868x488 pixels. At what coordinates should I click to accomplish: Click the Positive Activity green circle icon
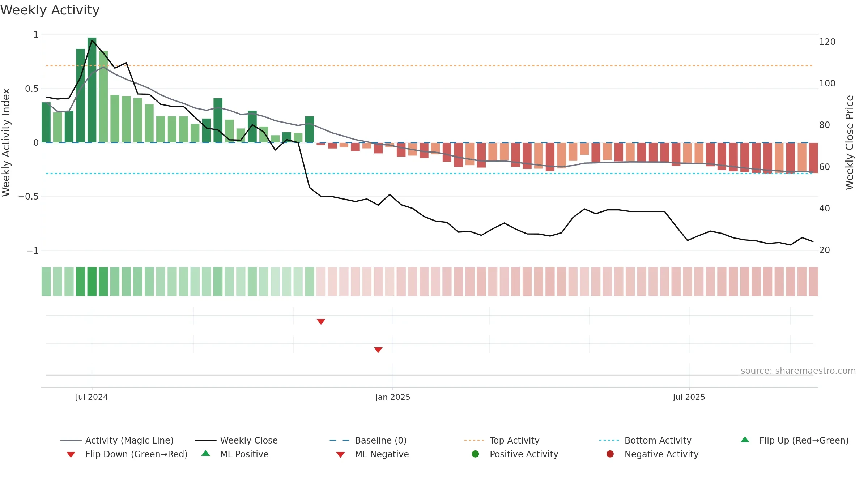click(475, 454)
